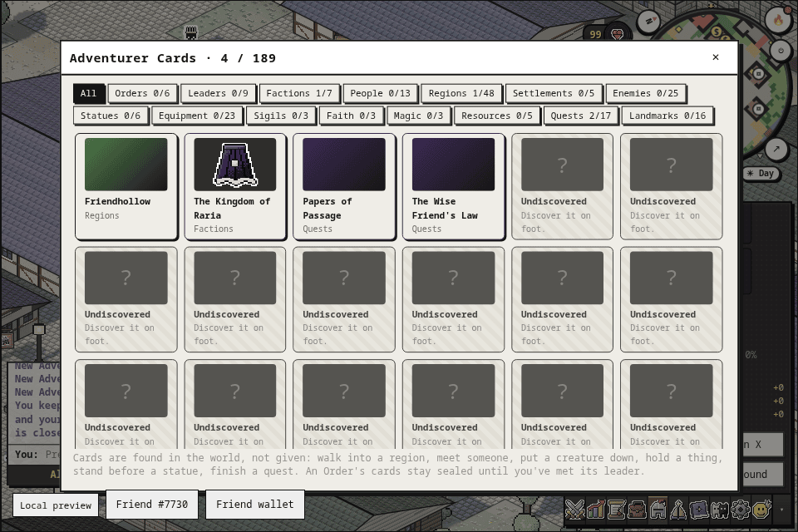Switch to Equipment 0/23 tab
This screenshot has width=798, height=532.
point(197,116)
